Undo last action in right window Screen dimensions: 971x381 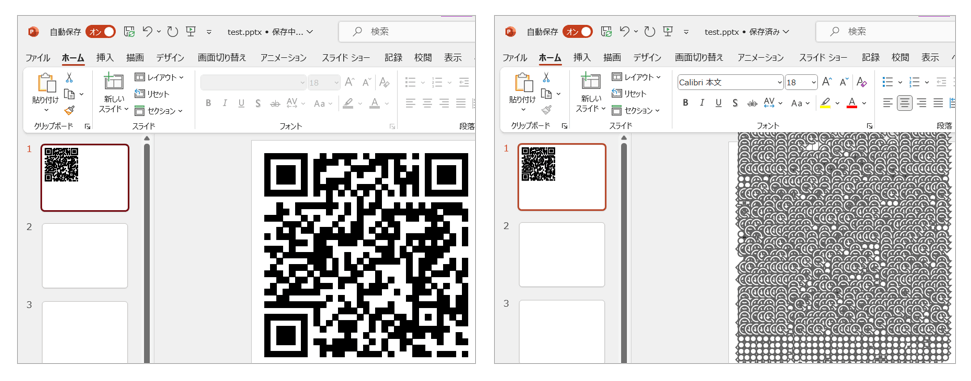(x=624, y=31)
